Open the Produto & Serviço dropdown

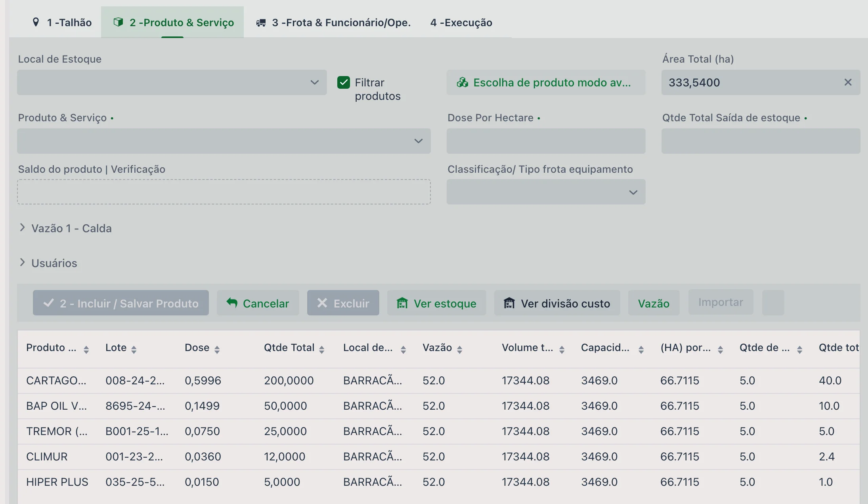224,141
